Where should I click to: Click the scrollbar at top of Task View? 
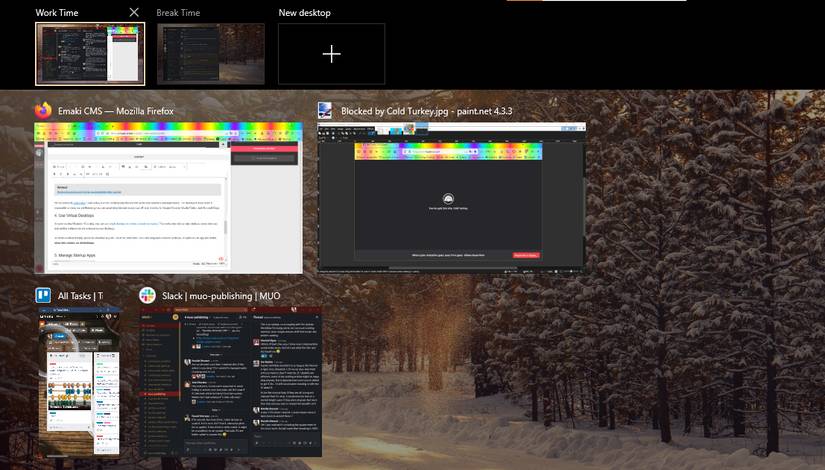[x=596, y=1]
